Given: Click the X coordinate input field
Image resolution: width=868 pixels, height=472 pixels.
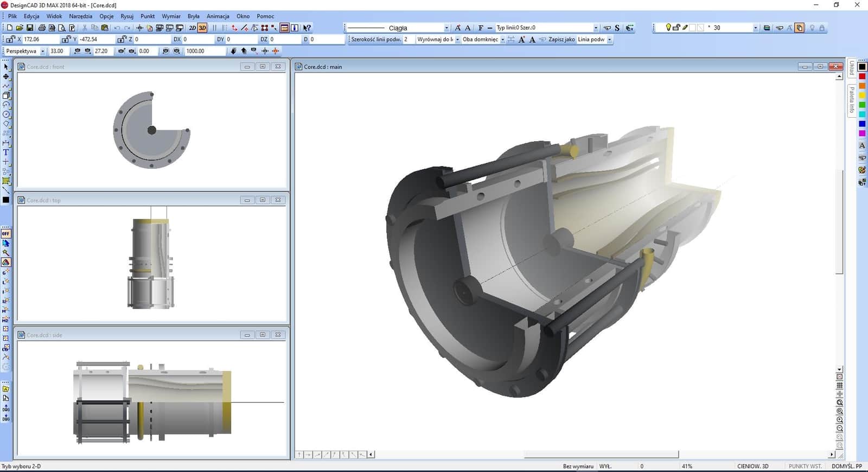Looking at the screenshot, I should coord(40,39).
